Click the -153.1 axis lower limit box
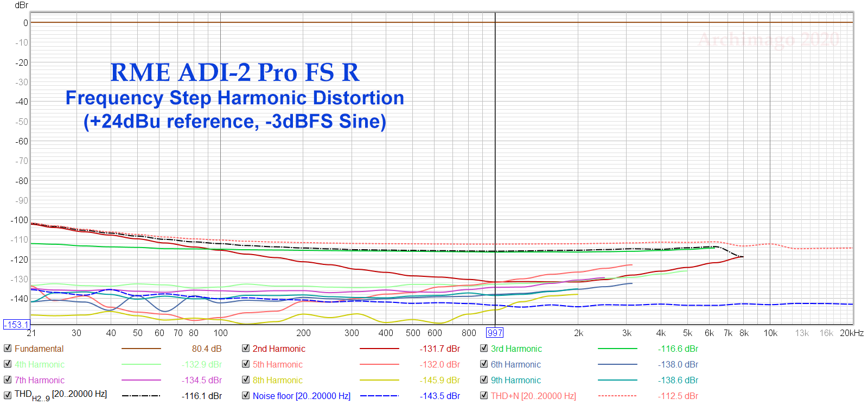The image size is (868, 405). 16,325
